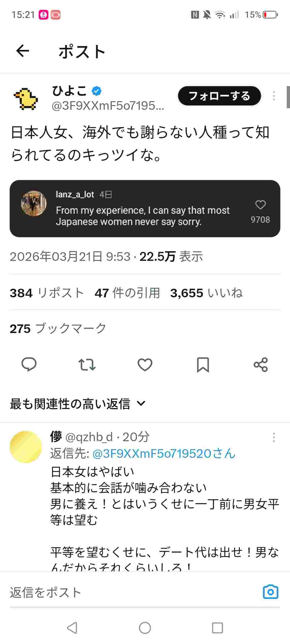Tap the back arrow icon
The height and width of the screenshot is (644, 290).
pyautogui.click(x=23, y=51)
